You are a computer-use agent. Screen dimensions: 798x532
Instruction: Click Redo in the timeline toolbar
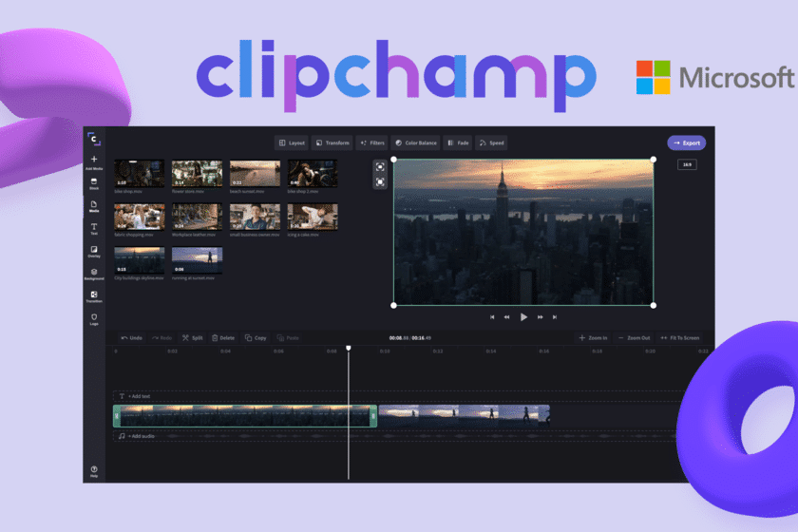161,338
